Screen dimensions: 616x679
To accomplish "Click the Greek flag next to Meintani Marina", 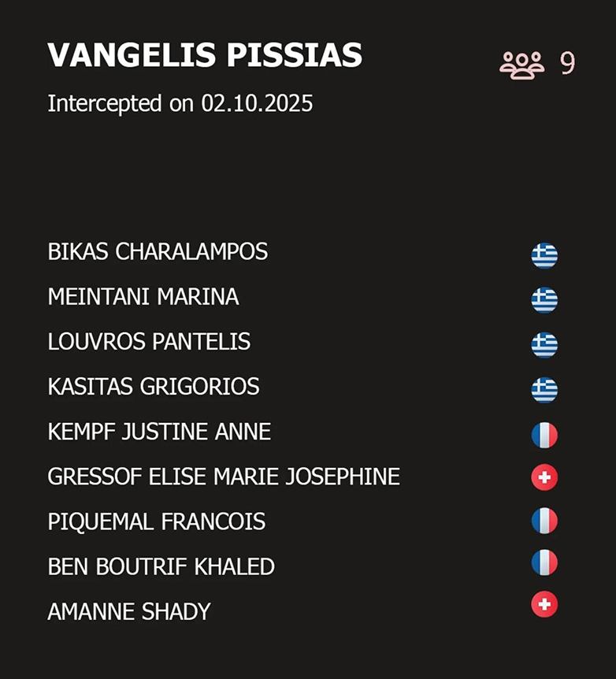I will 544,300.
